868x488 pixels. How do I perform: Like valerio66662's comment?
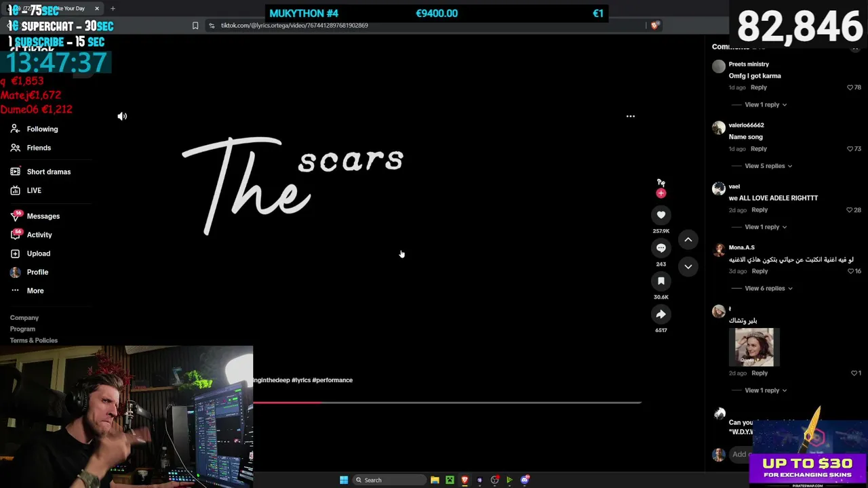[850, 148]
